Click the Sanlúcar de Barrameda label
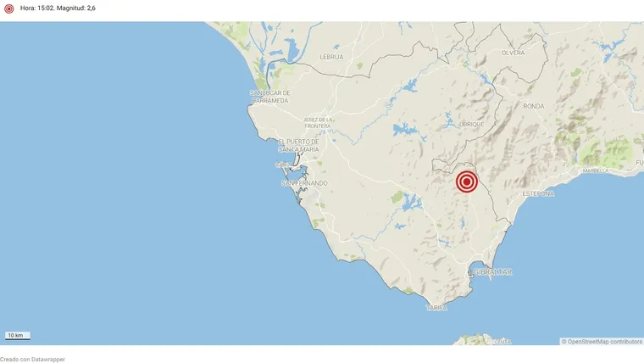 [x=270, y=97]
